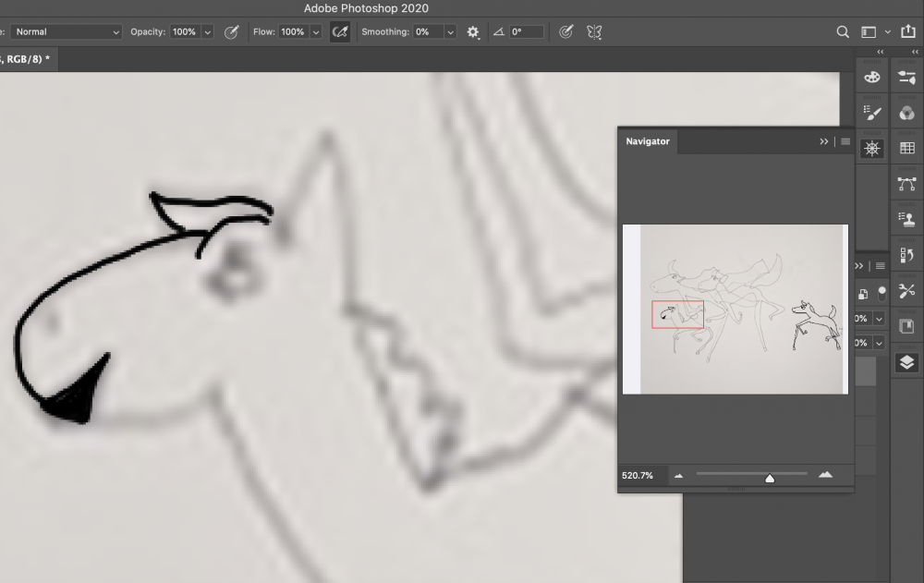Screen dimensions: 924x583
Task: Open the History panel icon
Action: coord(906,255)
